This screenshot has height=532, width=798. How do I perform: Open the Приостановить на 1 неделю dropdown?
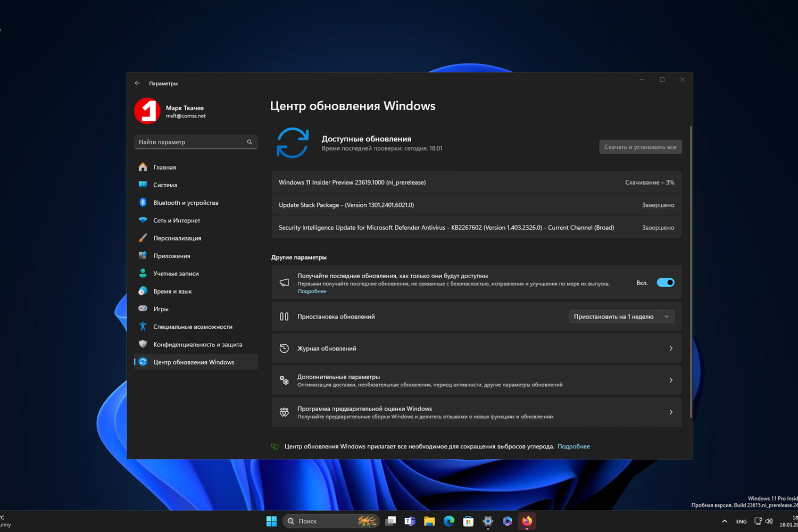[666, 316]
